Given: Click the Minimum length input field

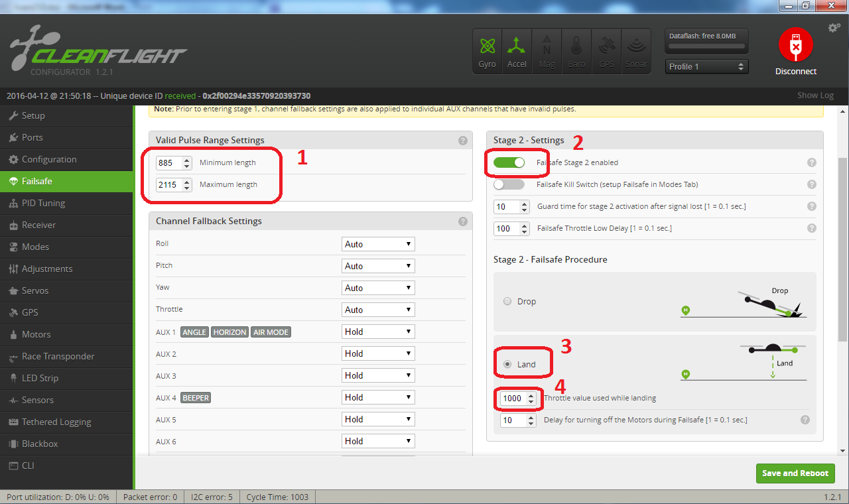Looking at the screenshot, I should [168, 162].
